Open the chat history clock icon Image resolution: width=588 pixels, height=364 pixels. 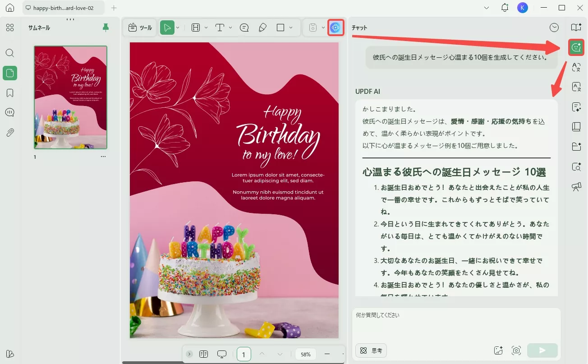[554, 28]
